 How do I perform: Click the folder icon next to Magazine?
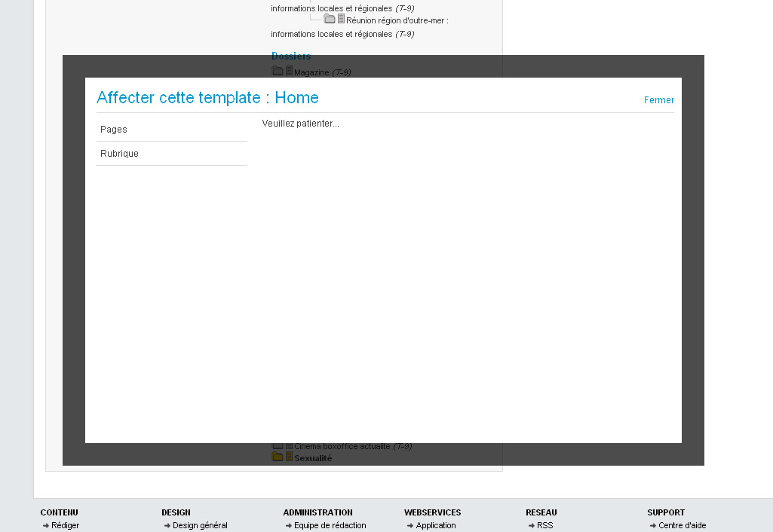click(277, 72)
